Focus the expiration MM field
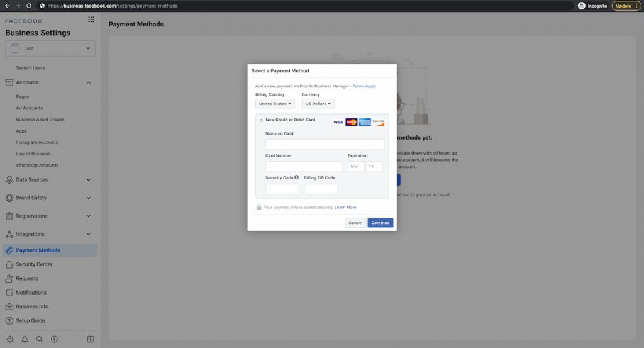The image size is (644, 348). [x=356, y=166]
